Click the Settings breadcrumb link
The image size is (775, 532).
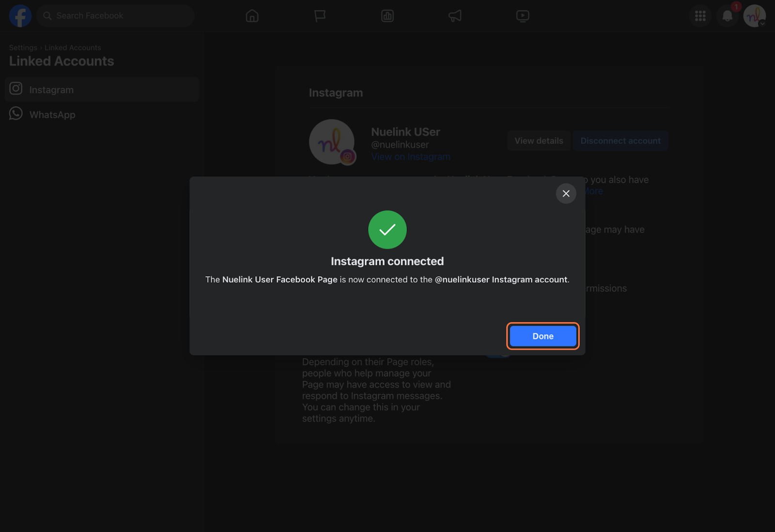23,47
